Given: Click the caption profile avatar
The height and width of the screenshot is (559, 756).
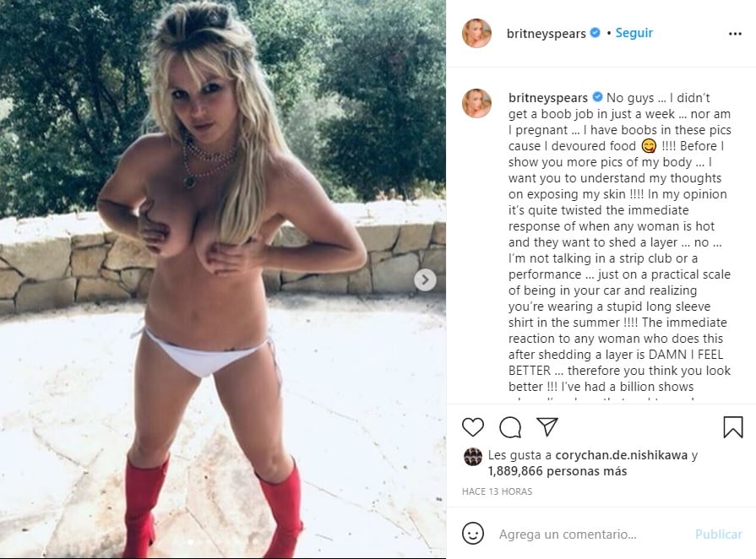Looking at the screenshot, I should (476, 103).
